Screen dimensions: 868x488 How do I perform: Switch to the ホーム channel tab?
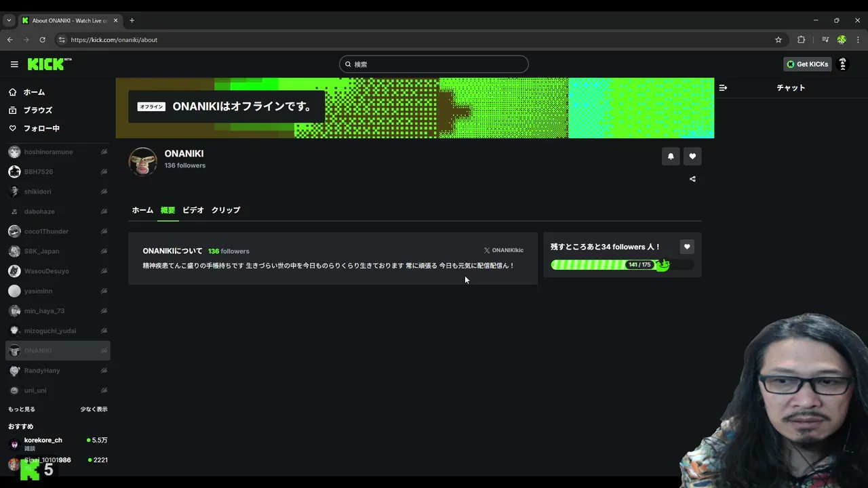pos(142,210)
